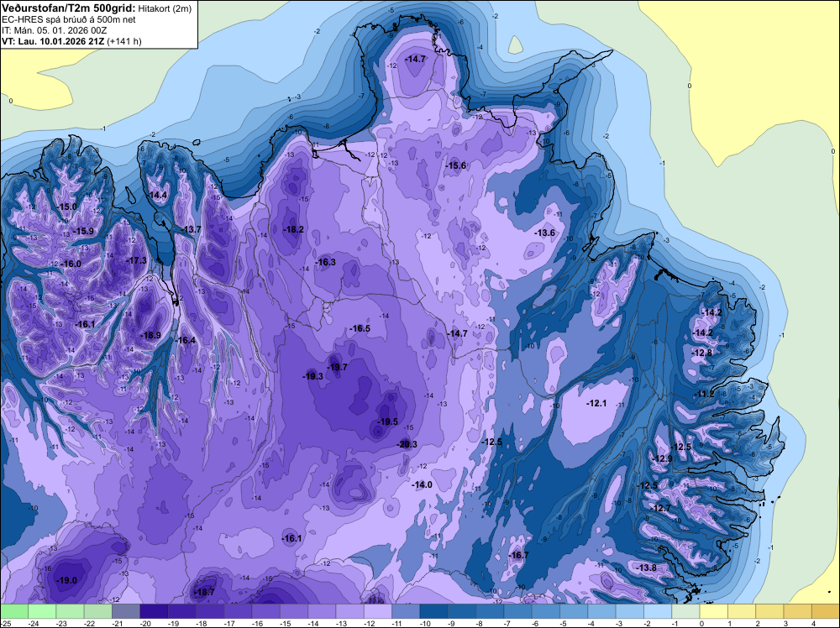Click the -16.7 temperature value
840x628 pixels.
[518, 555]
